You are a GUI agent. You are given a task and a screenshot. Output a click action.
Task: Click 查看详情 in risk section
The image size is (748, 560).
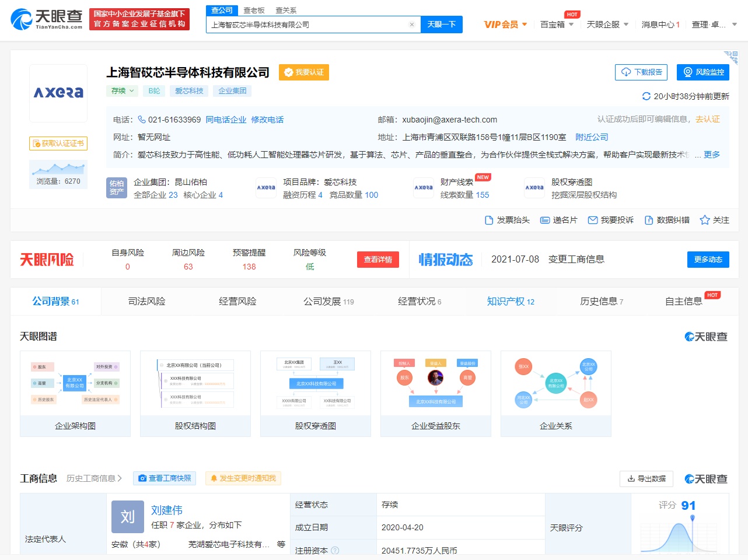point(378,260)
